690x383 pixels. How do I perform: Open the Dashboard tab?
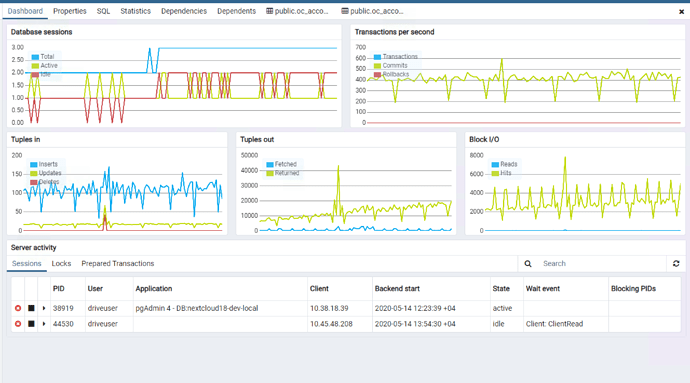tap(25, 11)
